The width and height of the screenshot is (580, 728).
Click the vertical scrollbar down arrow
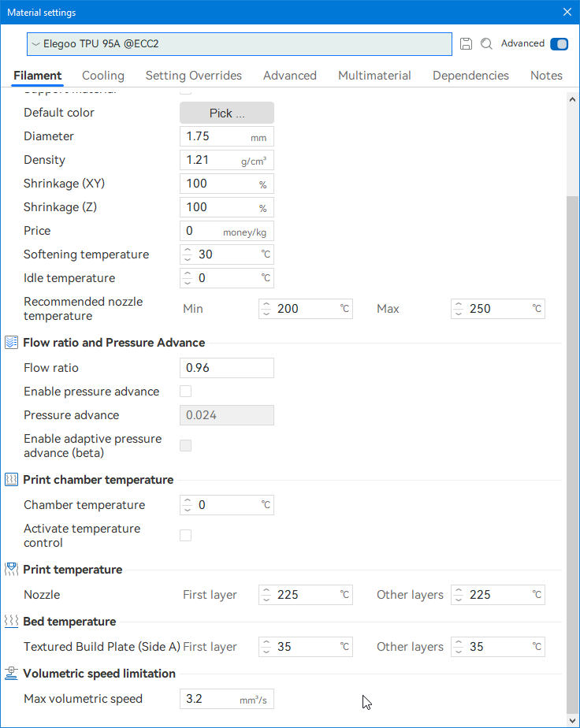(572, 720)
